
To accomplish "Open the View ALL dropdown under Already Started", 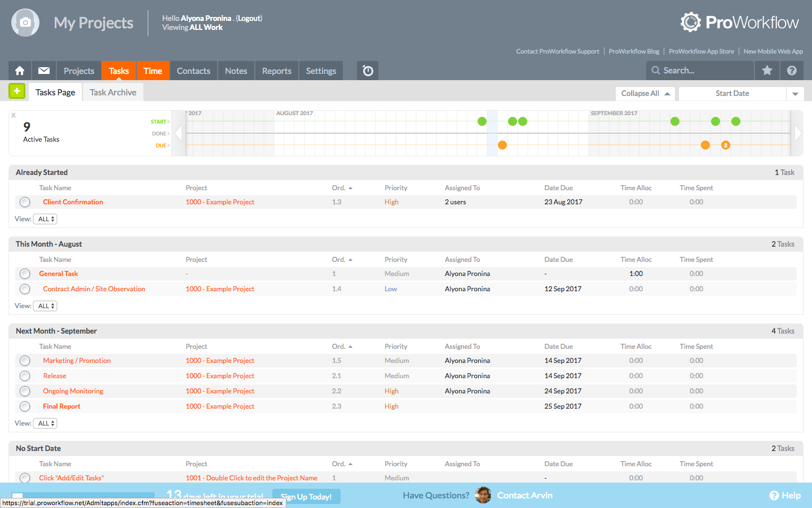I will pos(45,218).
